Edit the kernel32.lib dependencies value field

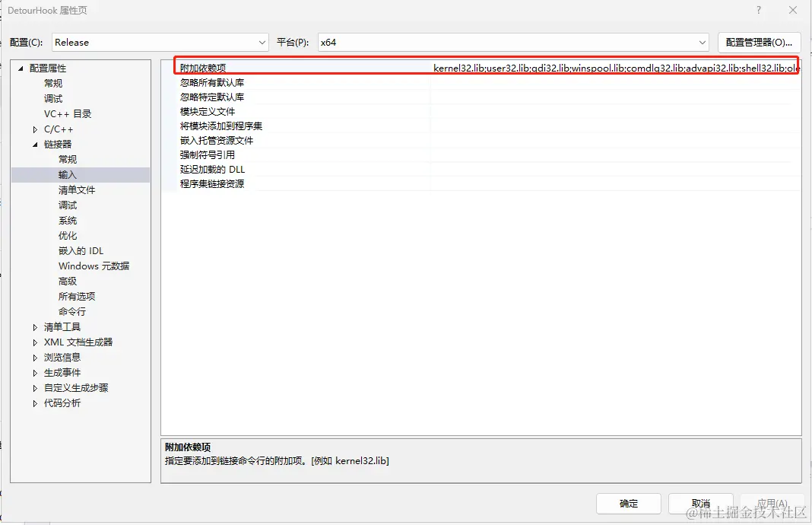(x=616, y=68)
